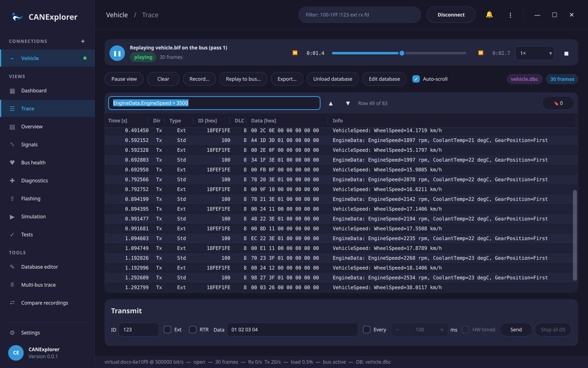Open the Dashboard view
Viewport: 588px width, 368px height.
click(x=47, y=91)
